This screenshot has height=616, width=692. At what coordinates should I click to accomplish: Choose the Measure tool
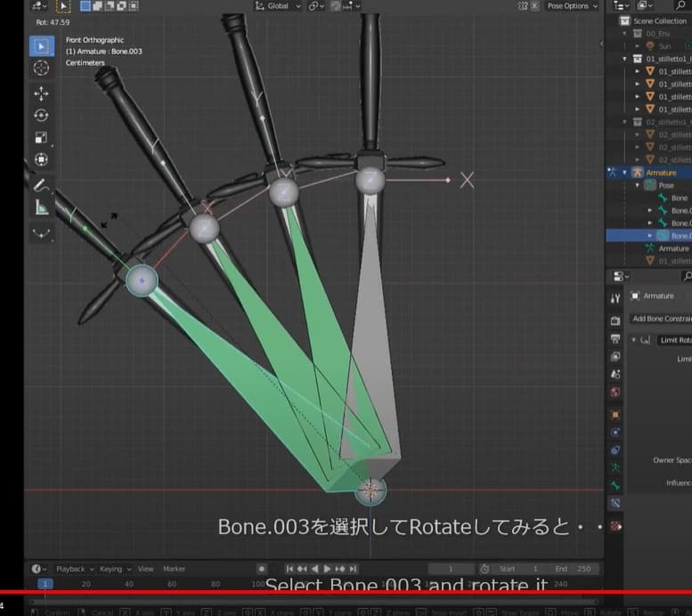coord(41,207)
